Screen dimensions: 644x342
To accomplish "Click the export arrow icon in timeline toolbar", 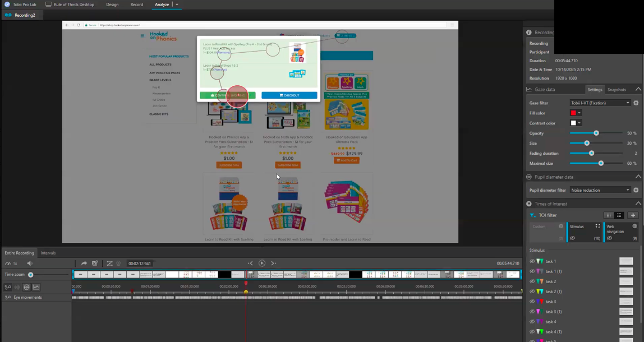I will [x=84, y=263].
